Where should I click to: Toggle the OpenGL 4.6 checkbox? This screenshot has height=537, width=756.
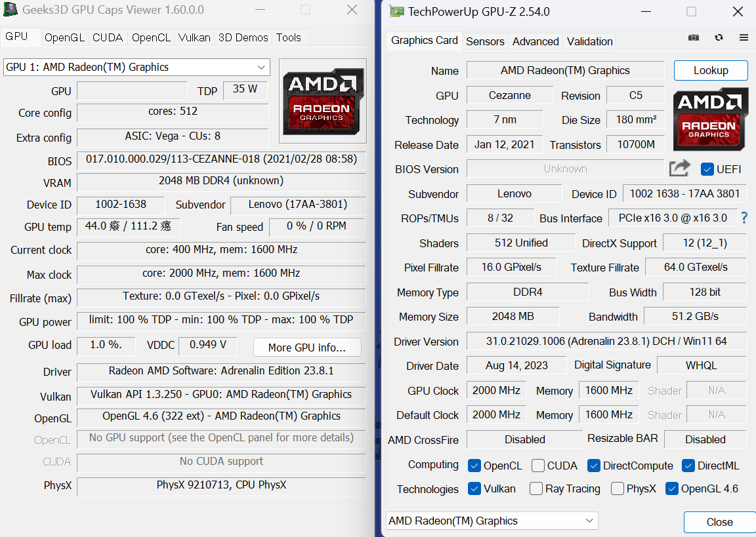pyautogui.click(x=672, y=489)
